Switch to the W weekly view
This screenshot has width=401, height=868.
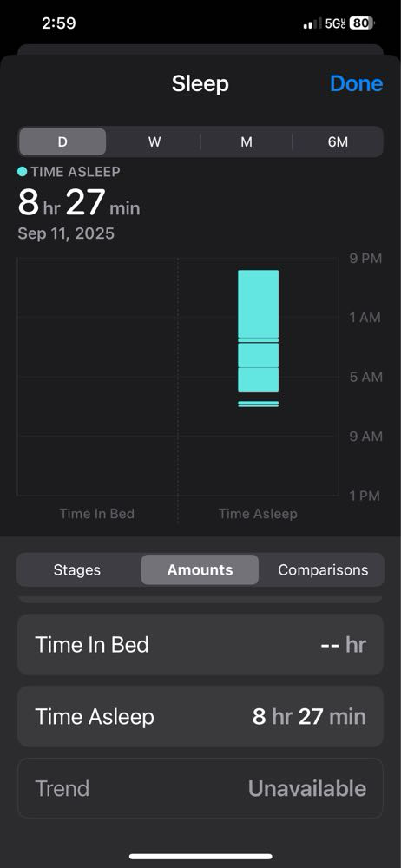(x=154, y=141)
